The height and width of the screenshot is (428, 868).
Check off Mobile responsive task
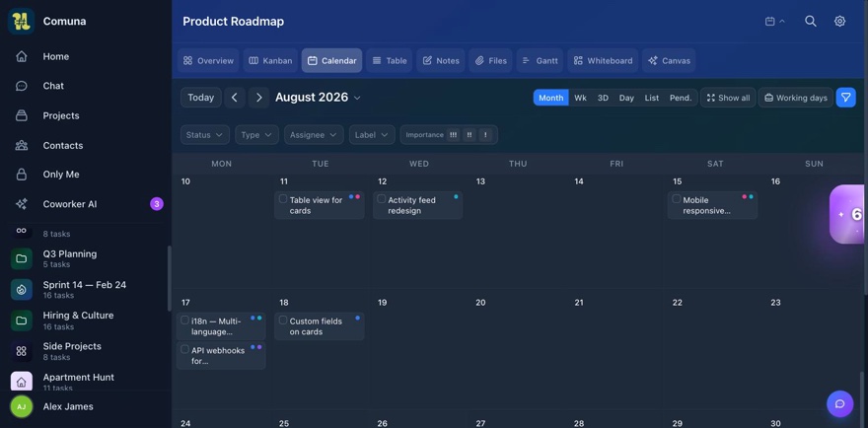pos(677,199)
